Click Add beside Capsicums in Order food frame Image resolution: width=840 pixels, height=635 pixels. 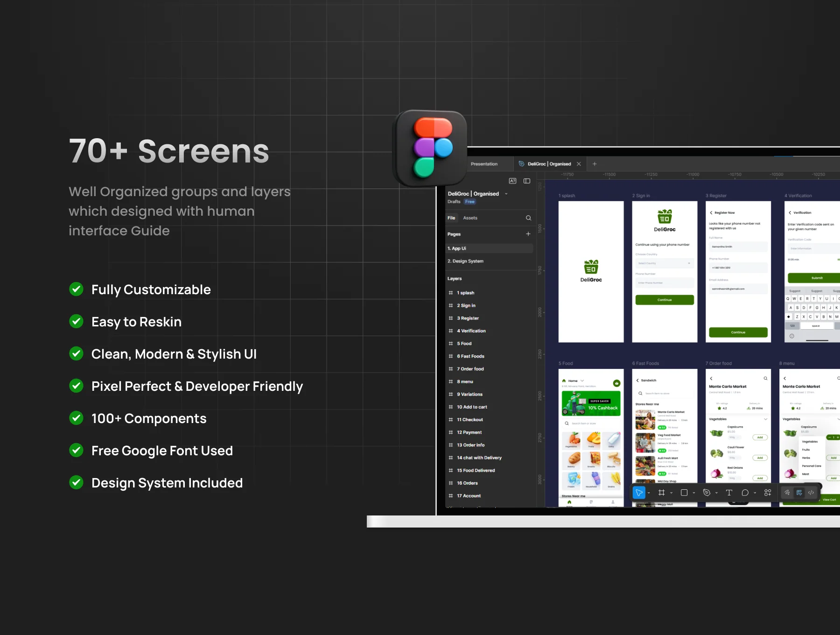coord(760,437)
